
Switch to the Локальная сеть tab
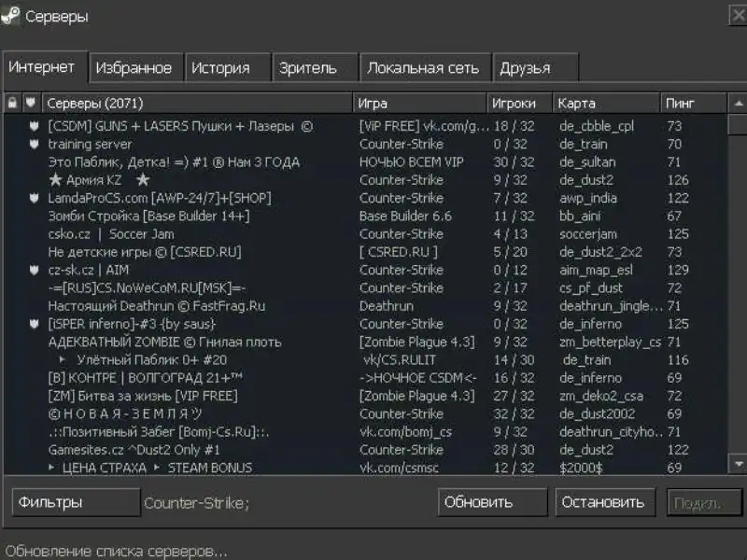[425, 68]
